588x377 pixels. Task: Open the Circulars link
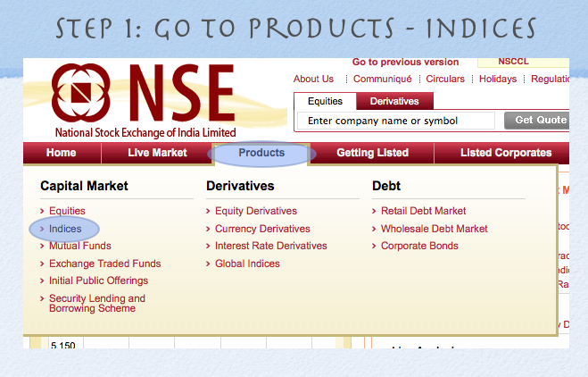coord(445,79)
